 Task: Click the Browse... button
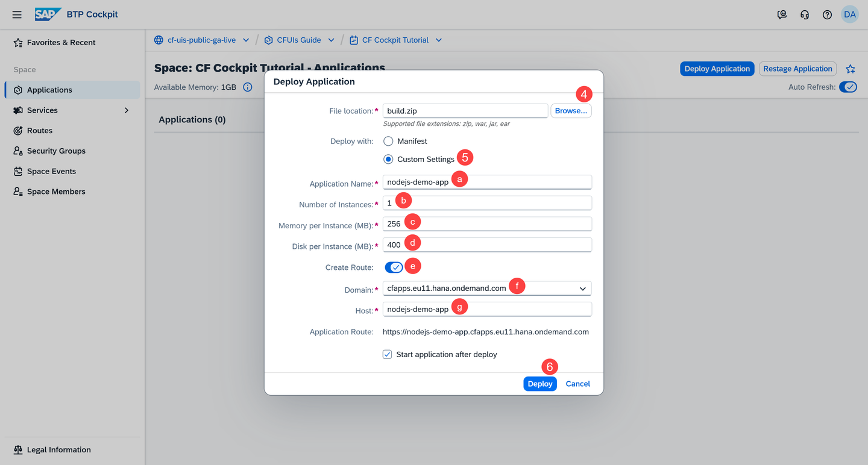(571, 111)
